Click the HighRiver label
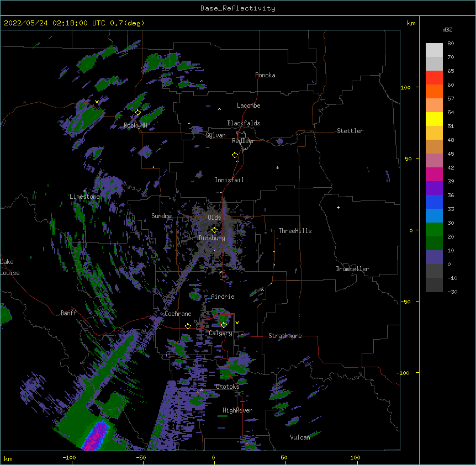 tap(237, 410)
